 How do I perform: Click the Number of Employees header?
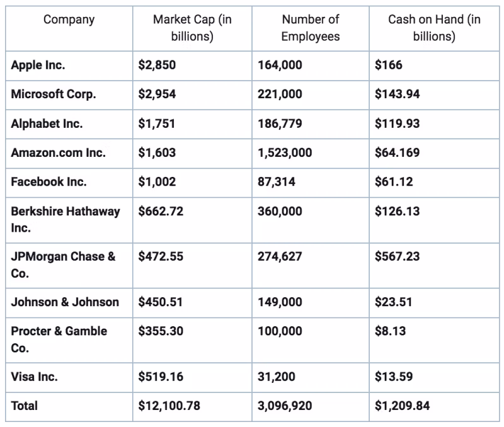tap(310, 28)
